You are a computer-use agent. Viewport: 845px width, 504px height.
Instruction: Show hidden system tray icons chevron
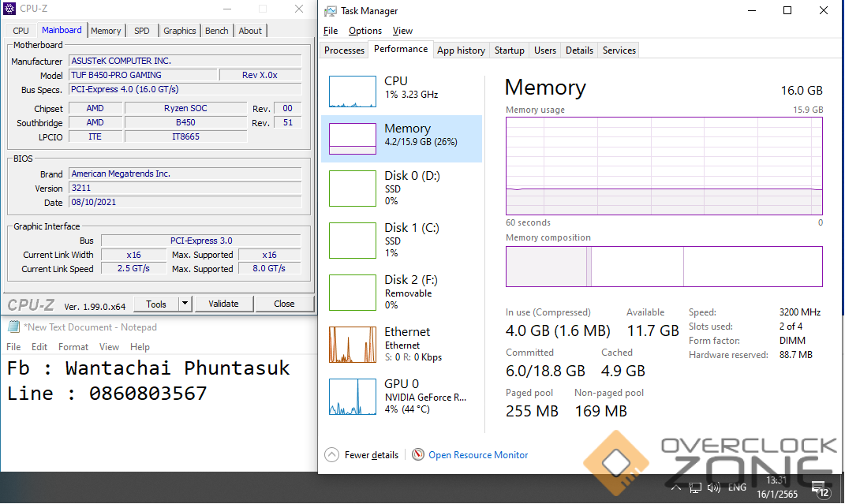click(x=676, y=487)
